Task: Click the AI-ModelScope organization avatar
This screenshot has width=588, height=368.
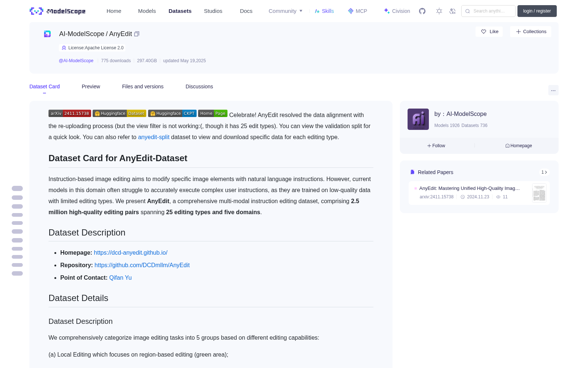Action: [418, 119]
